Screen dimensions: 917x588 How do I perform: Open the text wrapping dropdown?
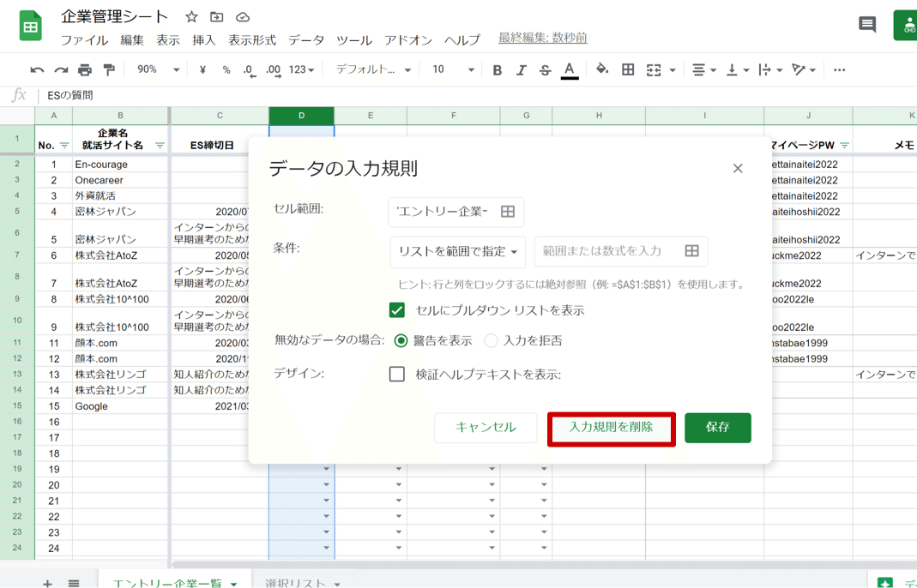click(771, 70)
